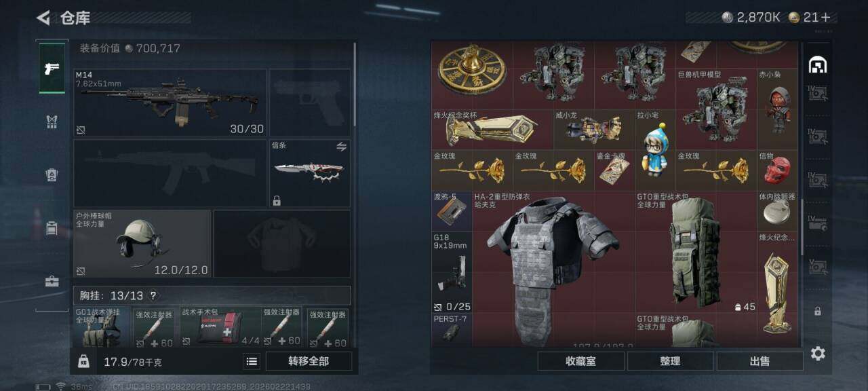868x391 pixels.
Task: Click the 转移全部 button
Action: (x=309, y=361)
